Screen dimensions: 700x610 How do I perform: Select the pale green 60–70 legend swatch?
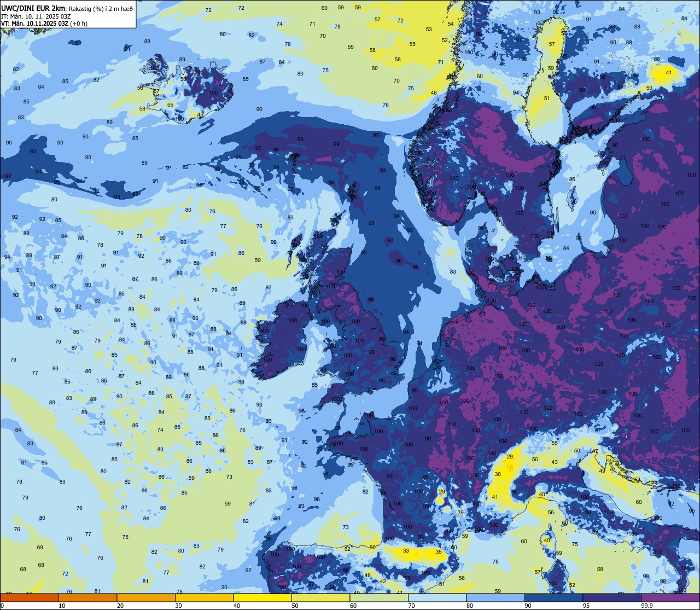[379, 597]
